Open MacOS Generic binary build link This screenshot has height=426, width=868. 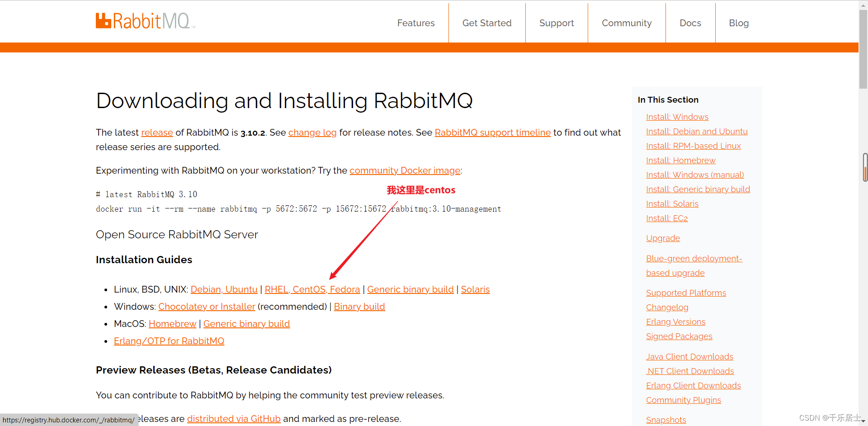(x=246, y=324)
